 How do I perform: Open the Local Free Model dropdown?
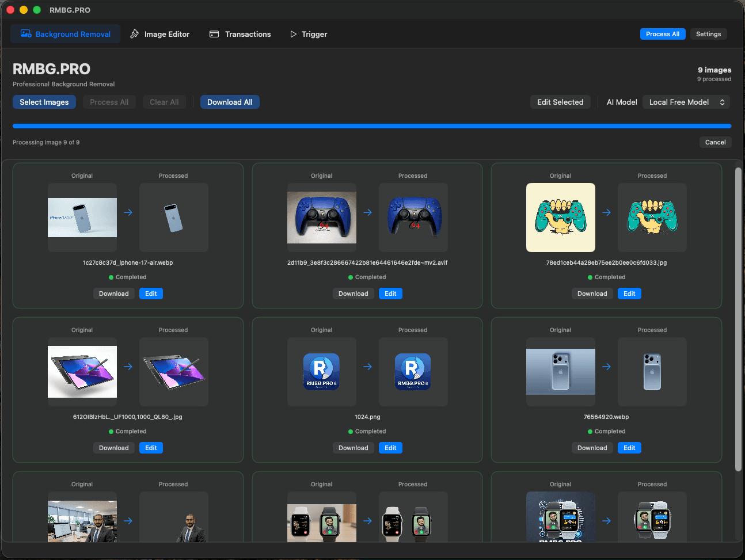click(x=686, y=102)
